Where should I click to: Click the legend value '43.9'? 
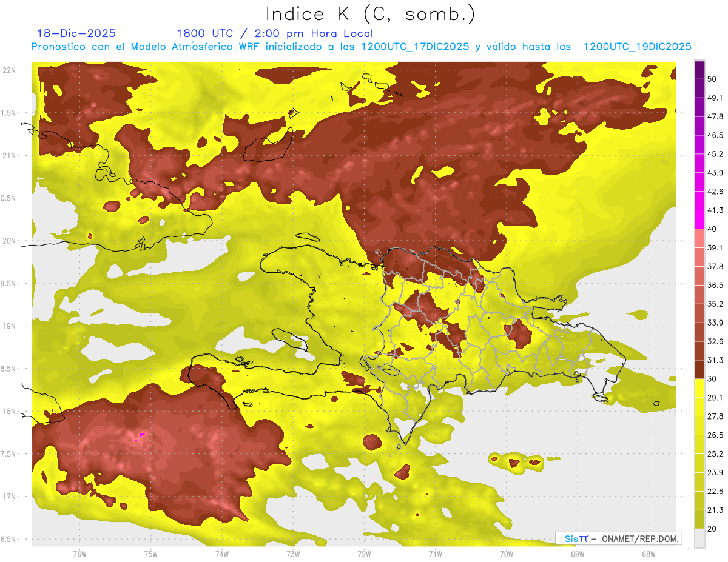tap(714, 172)
